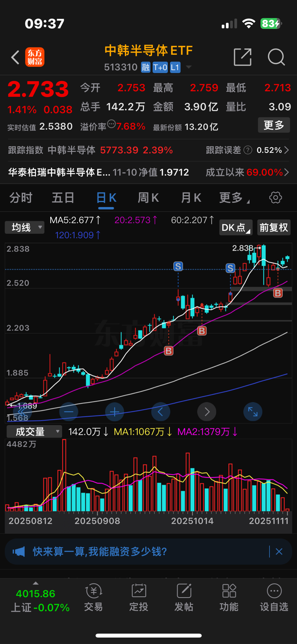Tap the chart zoom in plus button
297x644 pixels.
tap(114, 412)
